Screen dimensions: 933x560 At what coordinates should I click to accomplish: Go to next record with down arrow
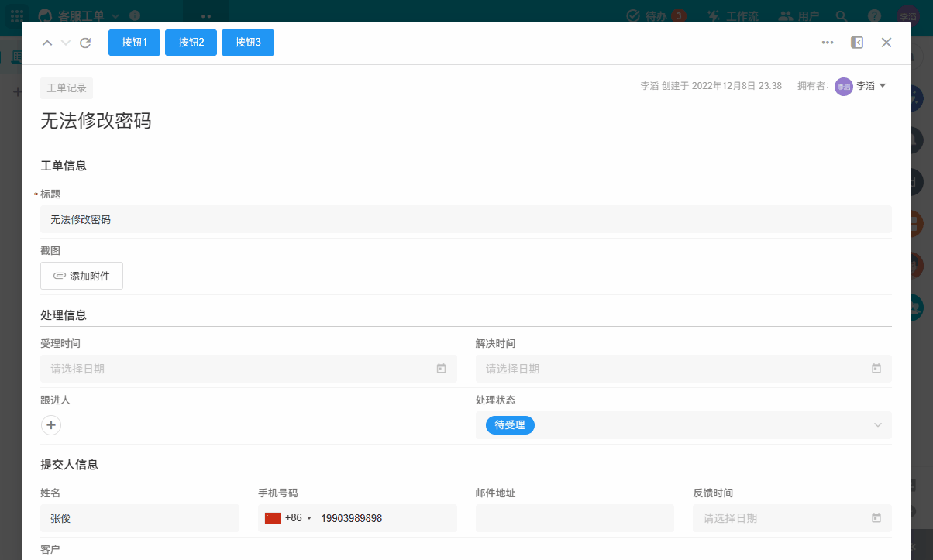click(67, 43)
